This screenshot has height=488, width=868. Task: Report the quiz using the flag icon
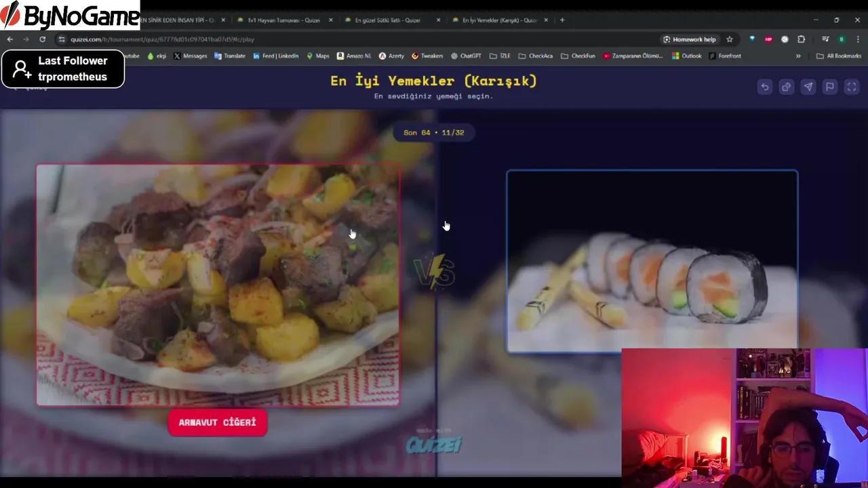point(829,87)
